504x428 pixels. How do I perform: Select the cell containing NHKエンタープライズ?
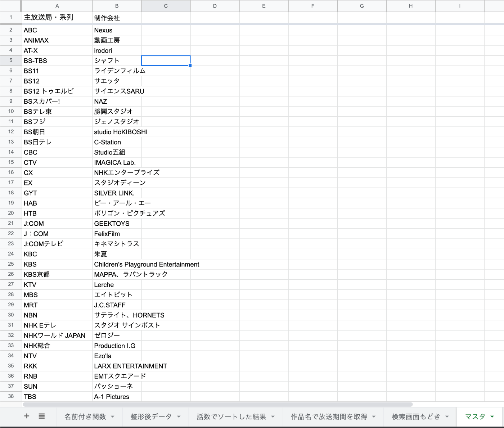117,172
